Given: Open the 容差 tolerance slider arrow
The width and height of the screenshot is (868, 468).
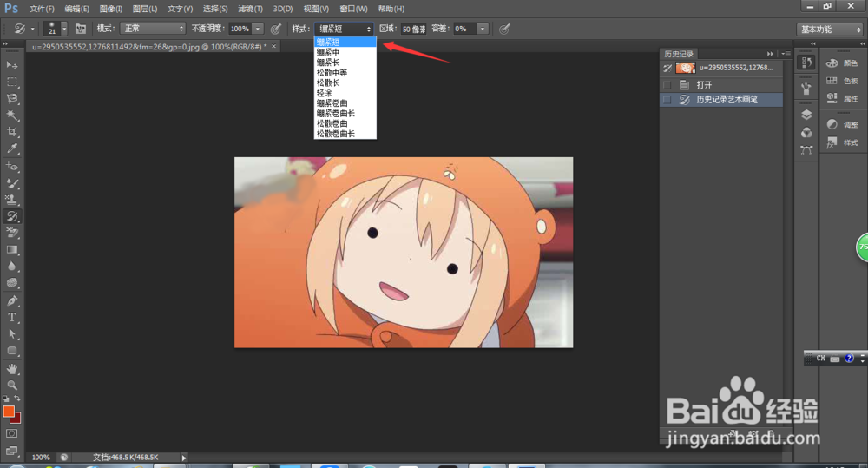Looking at the screenshot, I should pos(483,29).
